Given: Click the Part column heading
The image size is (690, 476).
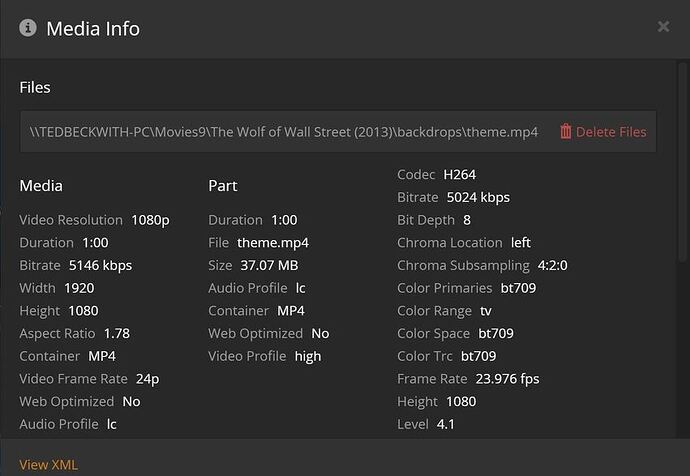Looking at the screenshot, I should tap(222, 185).
